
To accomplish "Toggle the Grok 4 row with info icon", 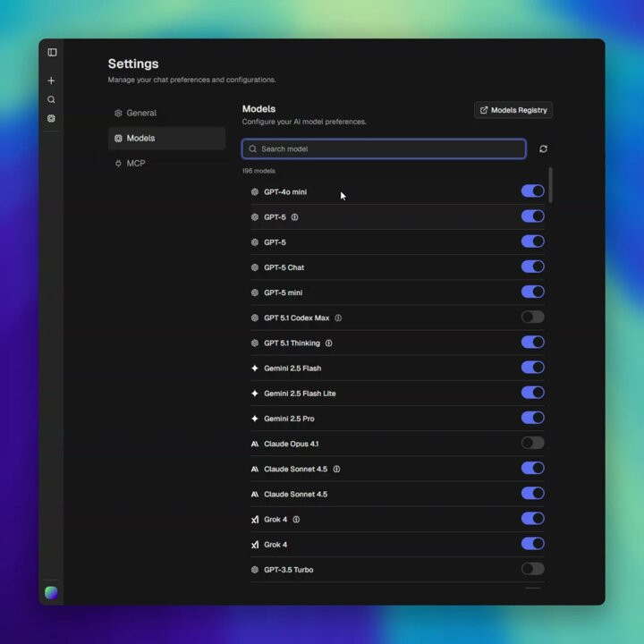I will (x=533, y=518).
